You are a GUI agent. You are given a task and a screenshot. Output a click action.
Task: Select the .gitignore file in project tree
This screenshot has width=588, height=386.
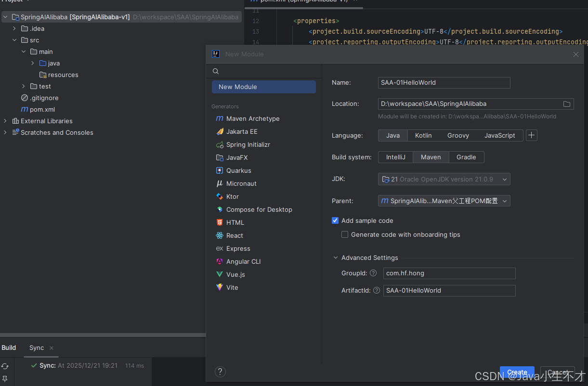pyautogui.click(x=39, y=98)
